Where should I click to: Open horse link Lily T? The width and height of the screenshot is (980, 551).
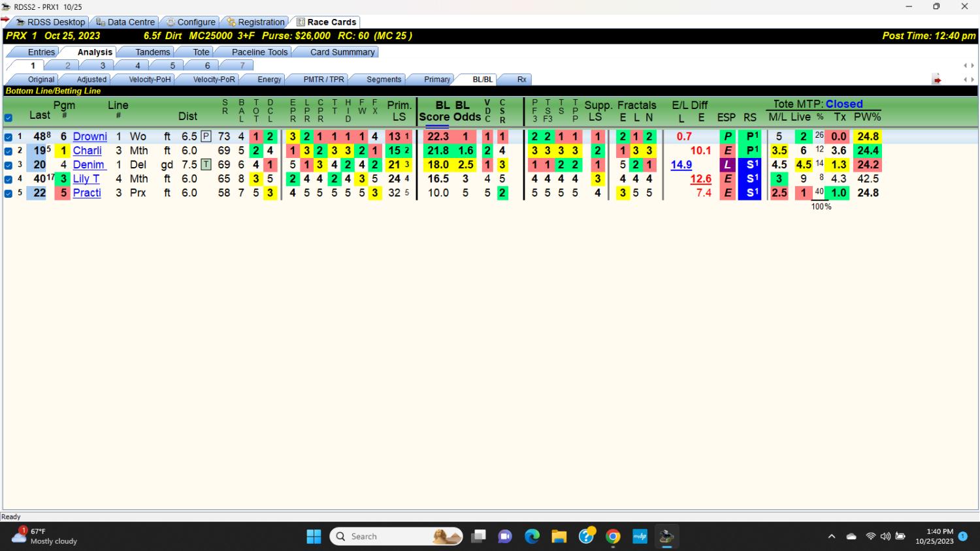(86, 179)
